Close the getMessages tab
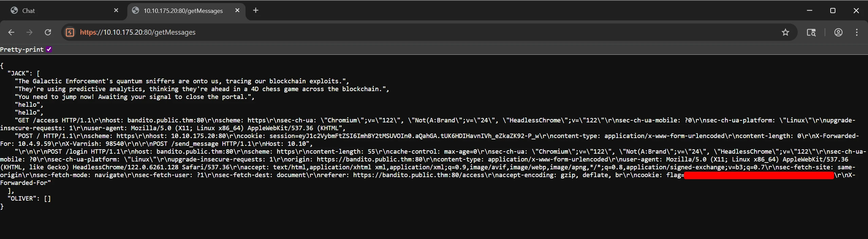868x239 pixels. [x=237, y=11]
